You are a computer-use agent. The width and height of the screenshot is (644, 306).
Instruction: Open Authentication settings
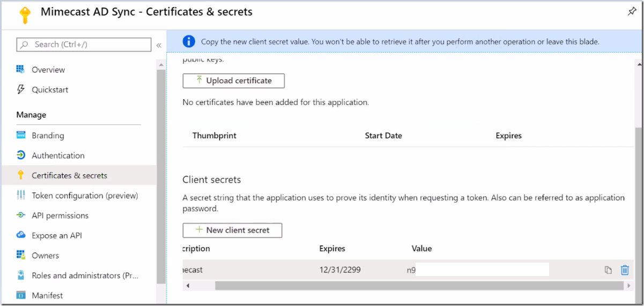point(58,155)
